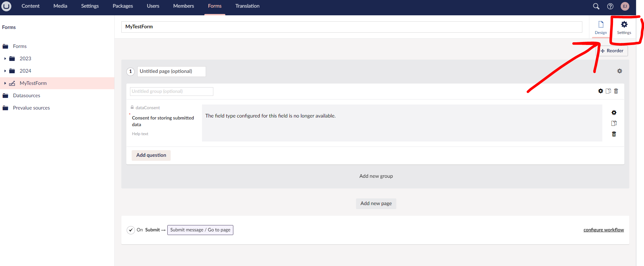Click the Help text placeholder
The height and width of the screenshot is (266, 644).
click(140, 134)
